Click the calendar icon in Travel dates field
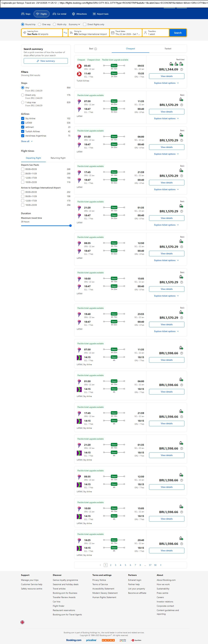 click(113, 33)
